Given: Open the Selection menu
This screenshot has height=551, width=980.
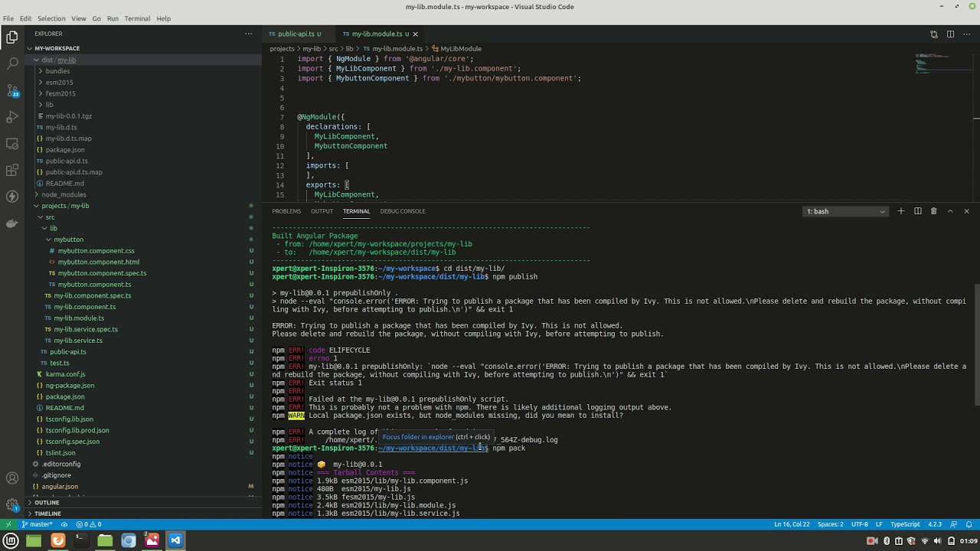Looking at the screenshot, I should [51, 18].
